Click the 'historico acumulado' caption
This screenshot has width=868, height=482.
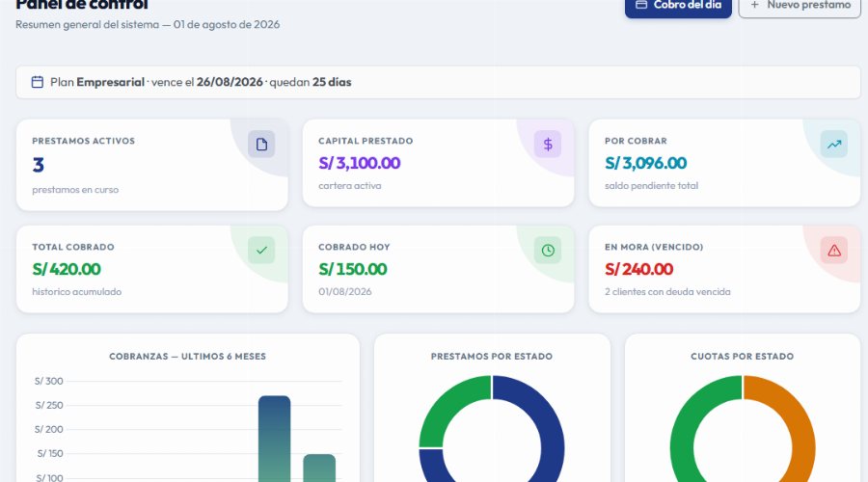[x=77, y=292]
